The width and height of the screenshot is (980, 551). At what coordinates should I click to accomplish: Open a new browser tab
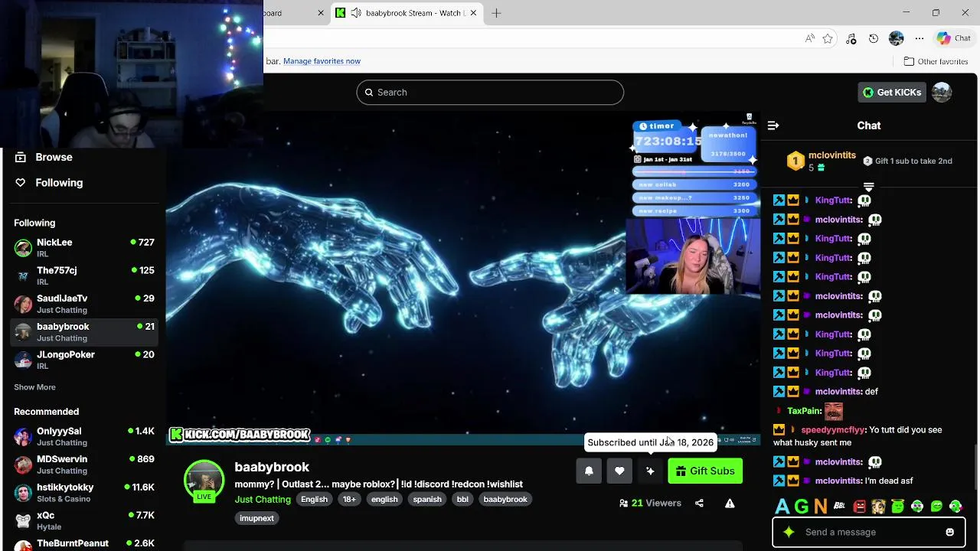[496, 13]
